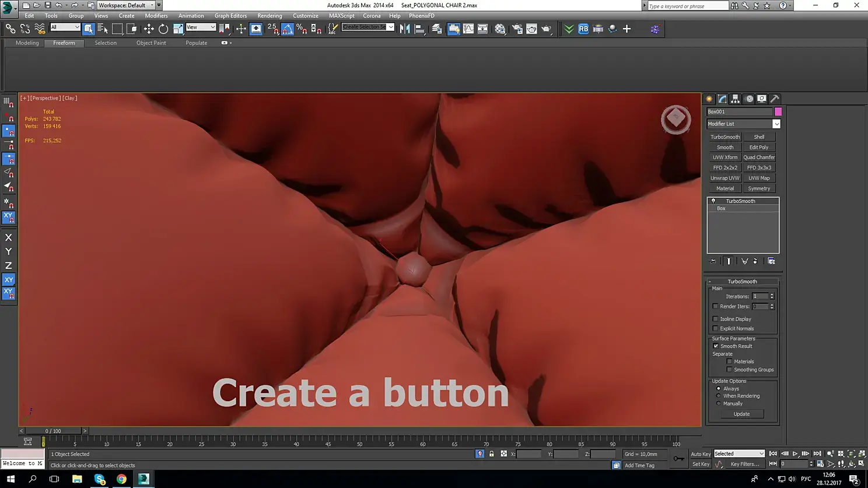Activate the Select and Move tool

(x=149, y=29)
